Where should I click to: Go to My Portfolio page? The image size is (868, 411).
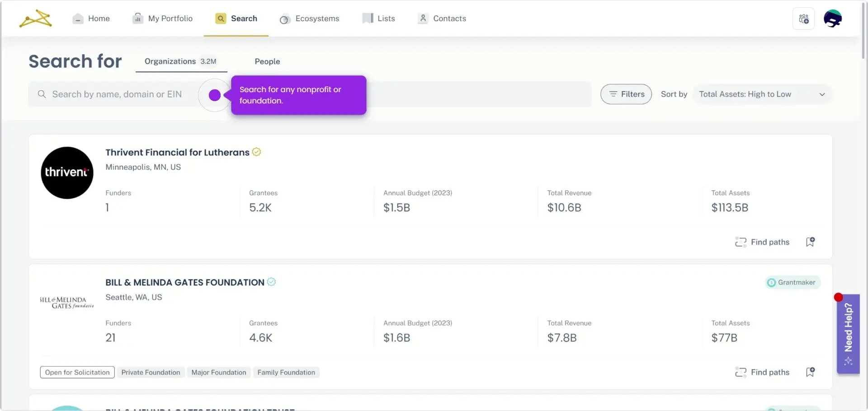(163, 19)
